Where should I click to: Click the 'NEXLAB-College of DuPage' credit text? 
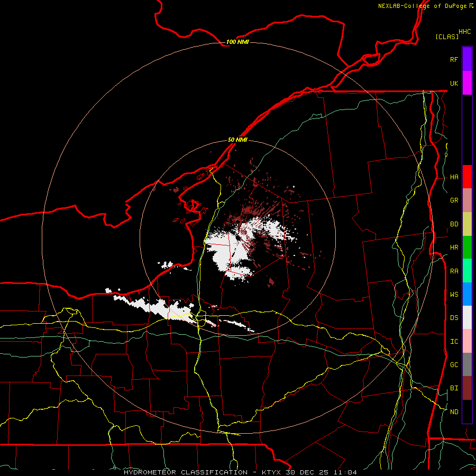point(422,6)
